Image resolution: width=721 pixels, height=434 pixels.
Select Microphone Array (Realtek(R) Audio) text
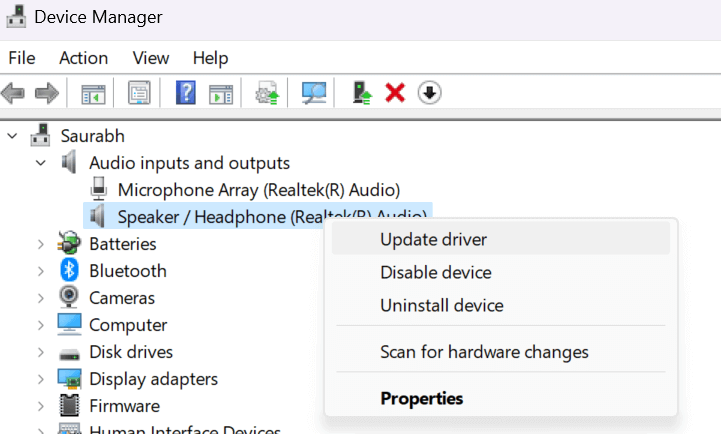[259, 190]
